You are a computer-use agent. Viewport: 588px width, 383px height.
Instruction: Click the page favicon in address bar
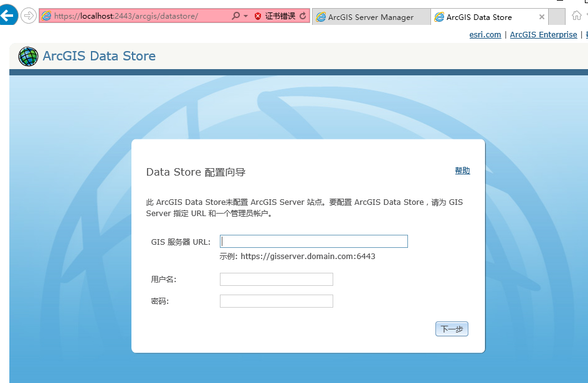(x=47, y=16)
